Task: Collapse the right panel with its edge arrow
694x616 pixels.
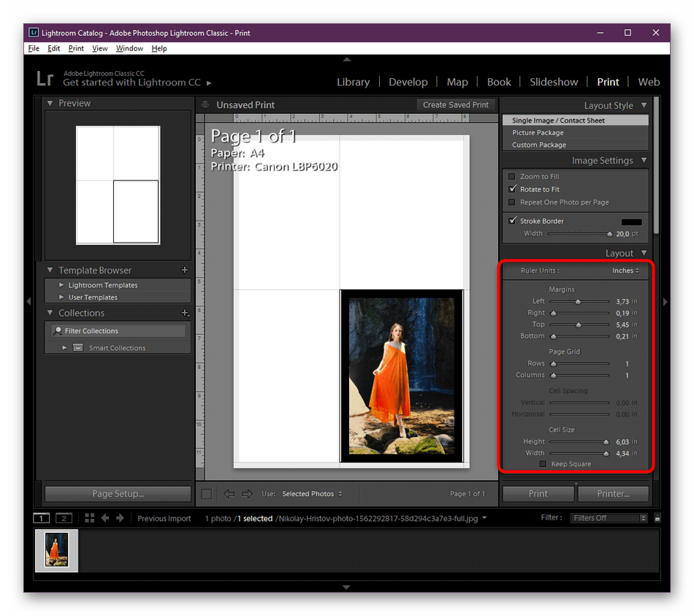Action: [x=666, y=301]
